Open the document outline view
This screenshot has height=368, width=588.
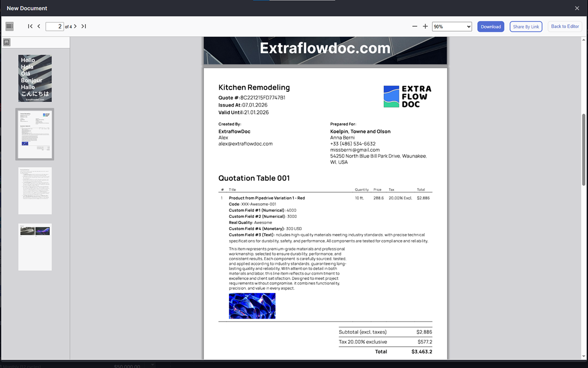(9, 26)
